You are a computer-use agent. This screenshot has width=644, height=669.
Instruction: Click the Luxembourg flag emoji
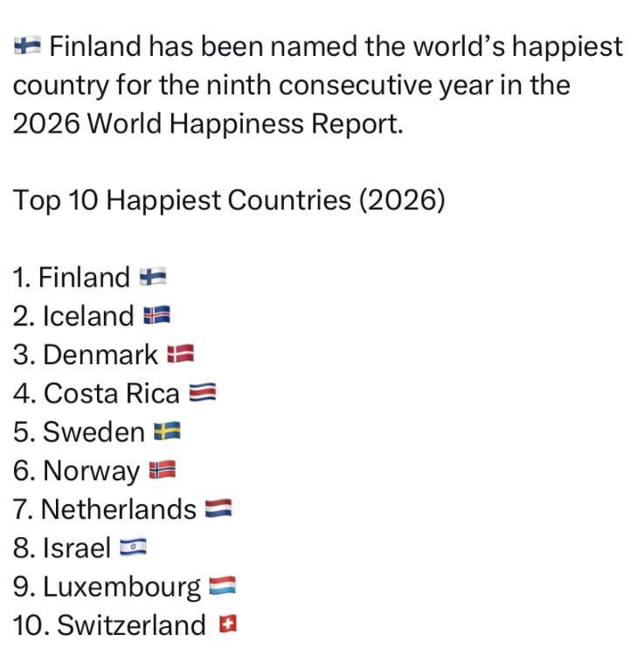pos(223,587)
